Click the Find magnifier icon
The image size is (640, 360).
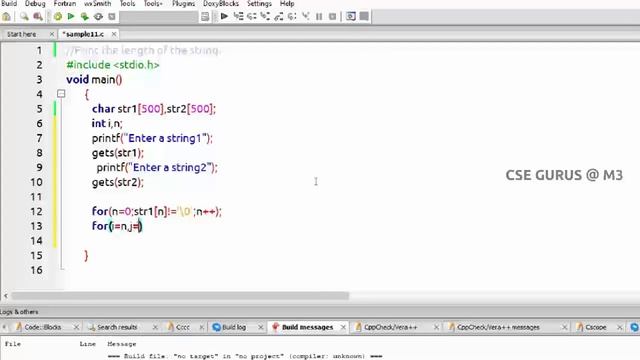pos(24,17)
